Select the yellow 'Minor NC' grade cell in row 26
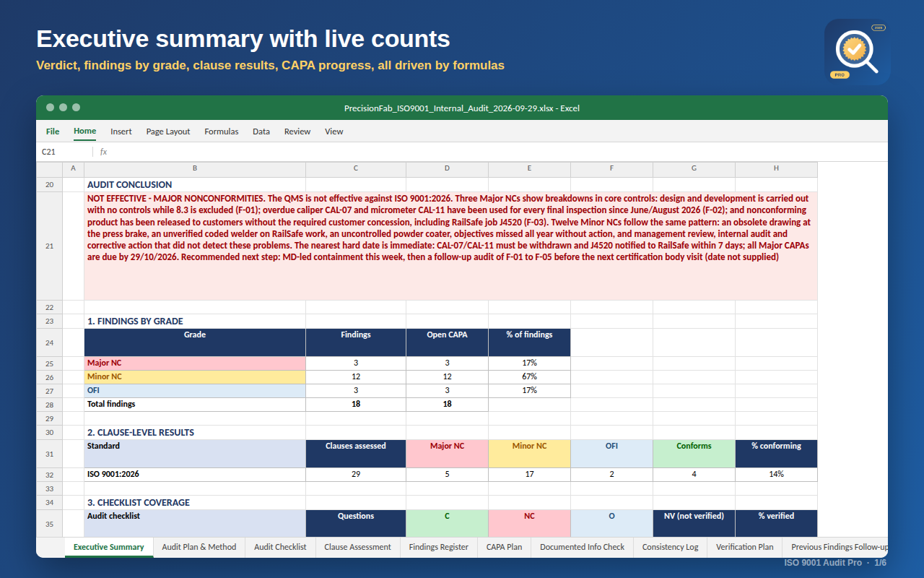 point(195,377)
